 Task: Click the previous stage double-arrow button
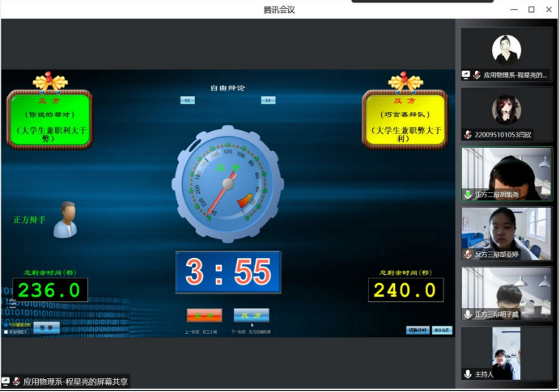tap(188, 100)
